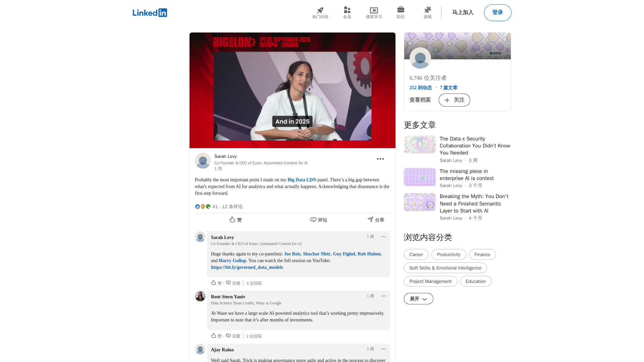The width and height of the screenshot is (644, 362).
Task: Share the post via paper plane icon
Action: pyautogui.click(x=375, y=220)
